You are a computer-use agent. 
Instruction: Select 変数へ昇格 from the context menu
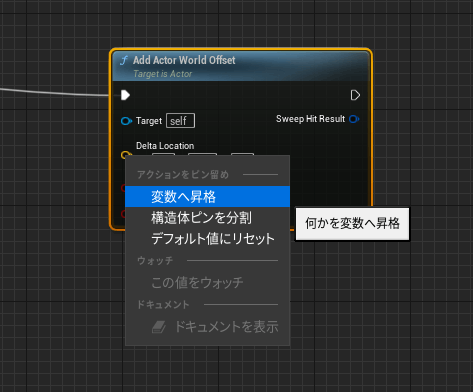[207, 197]
